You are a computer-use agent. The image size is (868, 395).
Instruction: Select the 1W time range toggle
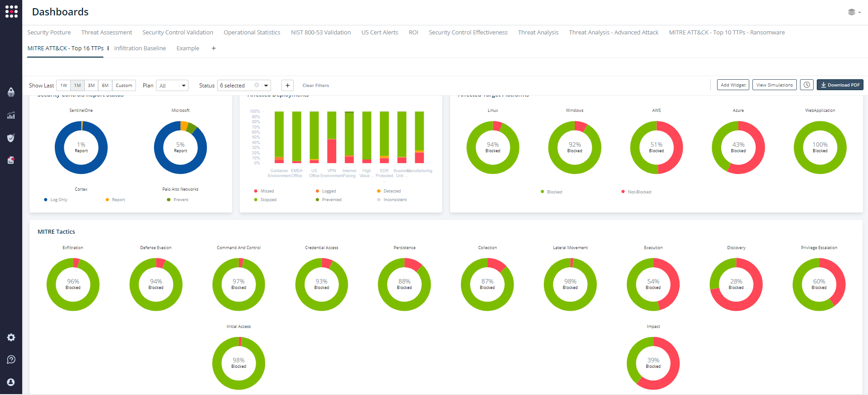click(63, 86)
